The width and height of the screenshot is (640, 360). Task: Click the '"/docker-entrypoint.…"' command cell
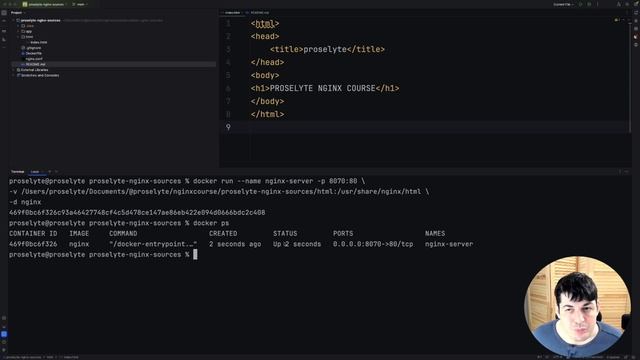(x=153, y=244)
